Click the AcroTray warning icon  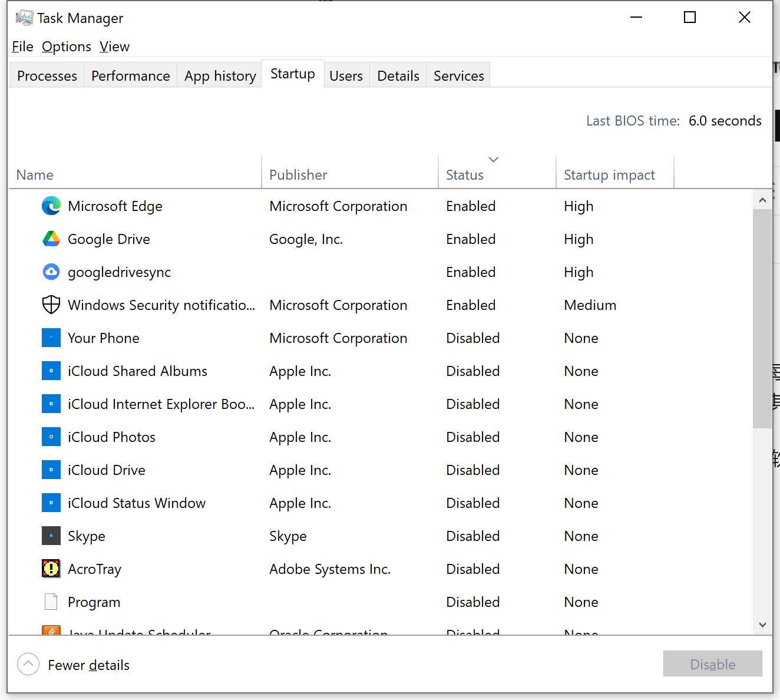tap(51, 569)
